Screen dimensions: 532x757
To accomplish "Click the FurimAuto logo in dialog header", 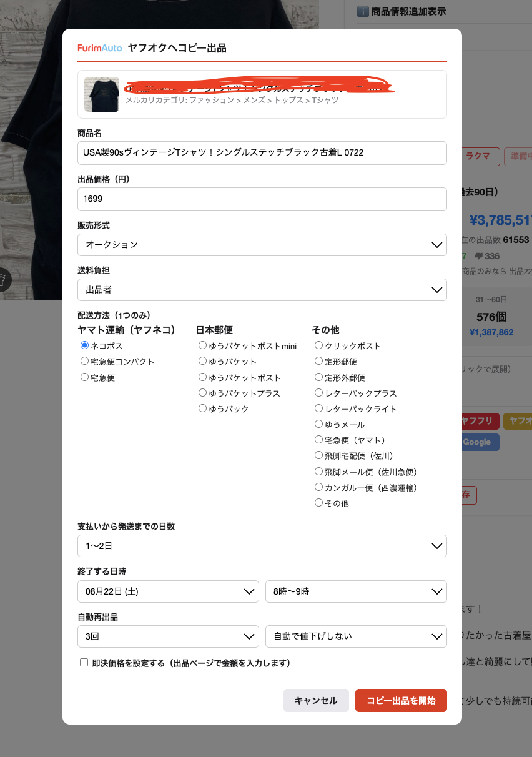I will click(x=100, y=48).
